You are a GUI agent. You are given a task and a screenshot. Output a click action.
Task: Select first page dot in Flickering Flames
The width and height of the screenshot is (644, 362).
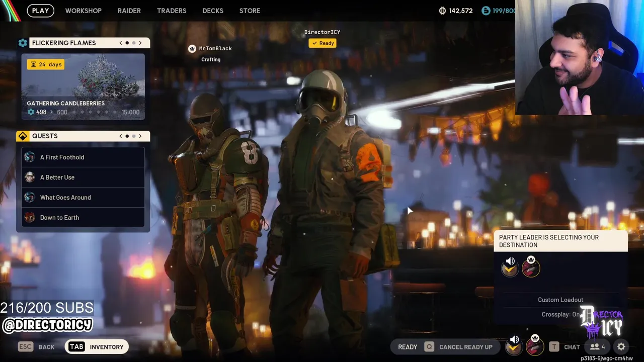tap(127, 43)
